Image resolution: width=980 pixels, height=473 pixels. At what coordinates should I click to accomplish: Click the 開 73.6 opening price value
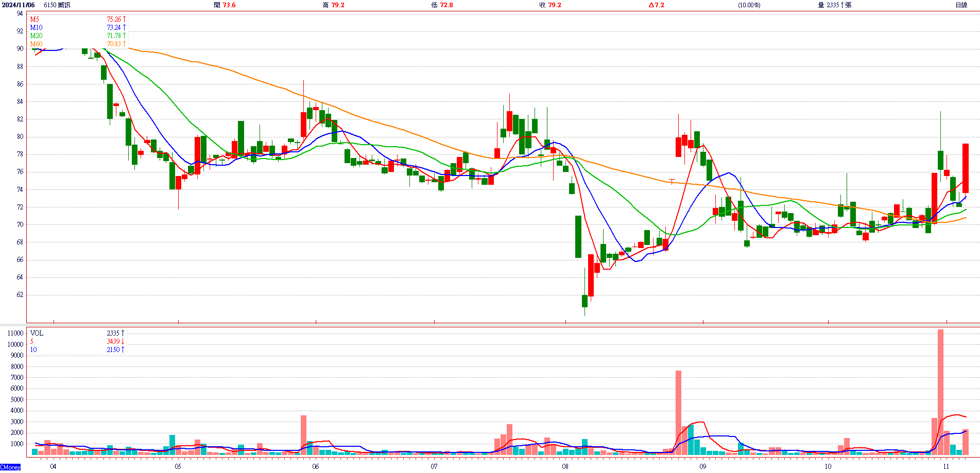tap(225, 5)
